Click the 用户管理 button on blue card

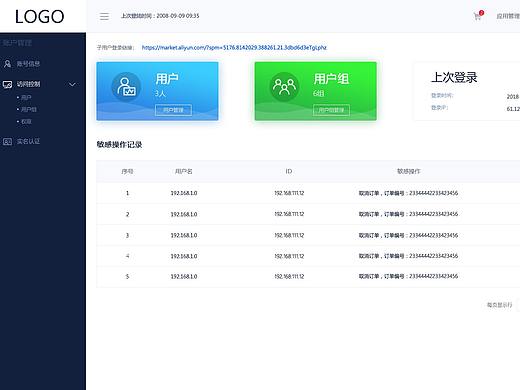point(173,110)
